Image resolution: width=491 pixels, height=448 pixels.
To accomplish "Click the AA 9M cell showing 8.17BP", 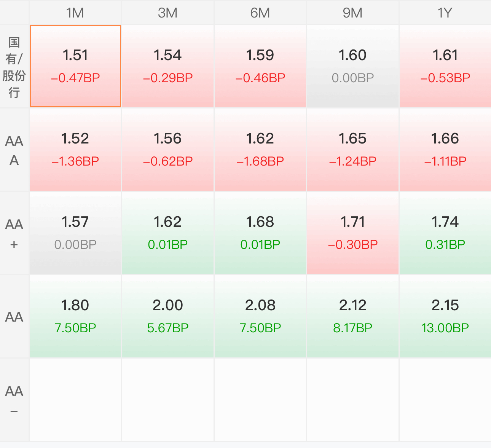I will tap(353, 317).
